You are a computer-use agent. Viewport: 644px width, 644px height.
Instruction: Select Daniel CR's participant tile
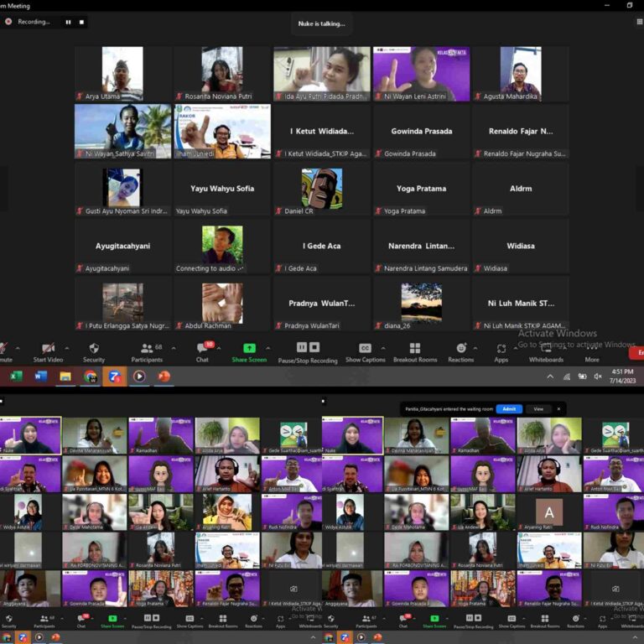pyautogui.click(x=322, y=189)
